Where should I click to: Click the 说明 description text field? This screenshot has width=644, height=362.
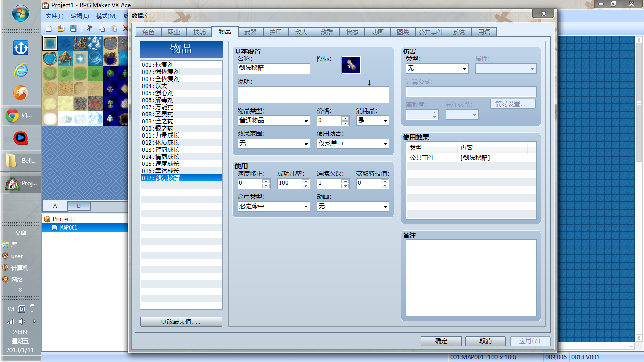click(314, 95)
